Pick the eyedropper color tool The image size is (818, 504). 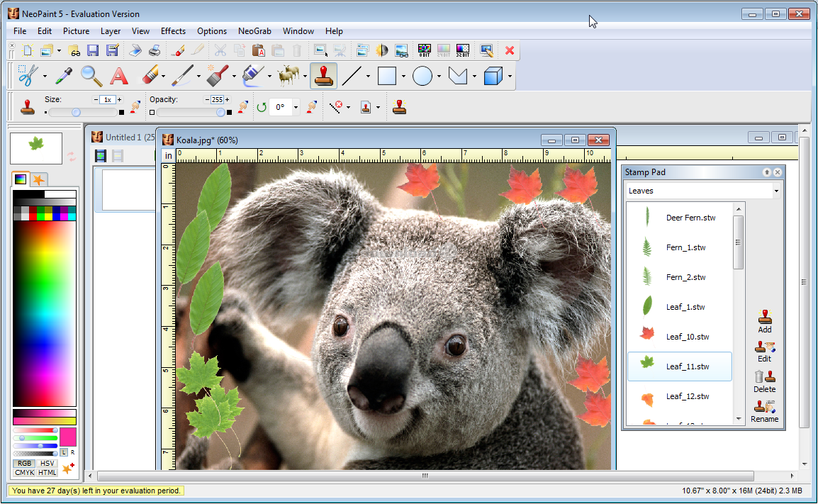tap(64, 76)
